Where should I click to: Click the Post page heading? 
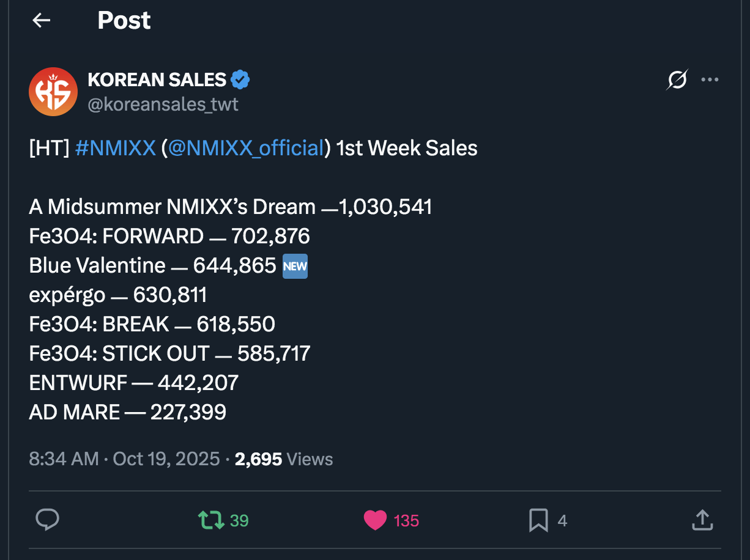[x=124, y=21]
